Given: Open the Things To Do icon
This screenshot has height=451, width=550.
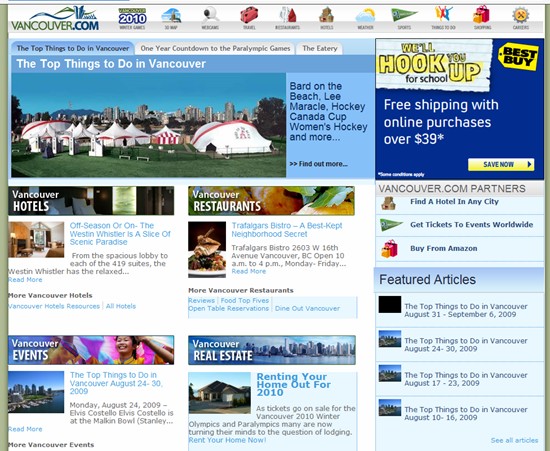Looking at the screenshot, I should [x=443, y=18].
